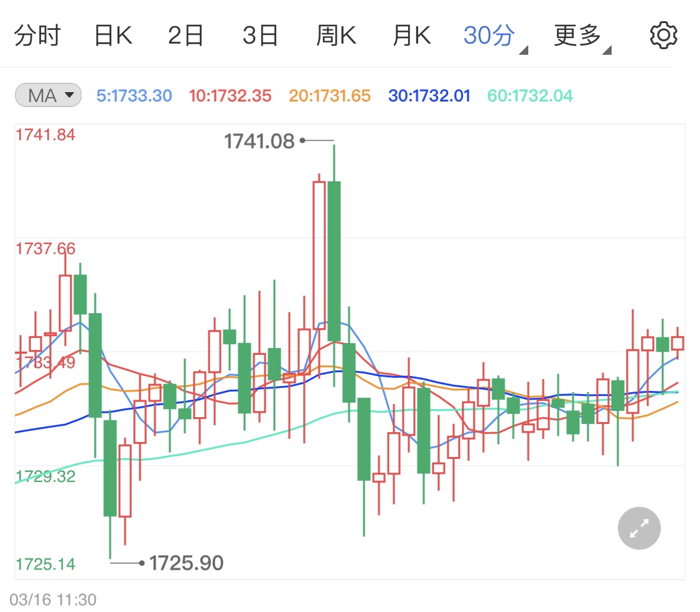The height and width of the screenshot is (612, 700).
Task: Click MA30 value 30:1732.01
Action: pyautogui.click(x=429, y=96)
